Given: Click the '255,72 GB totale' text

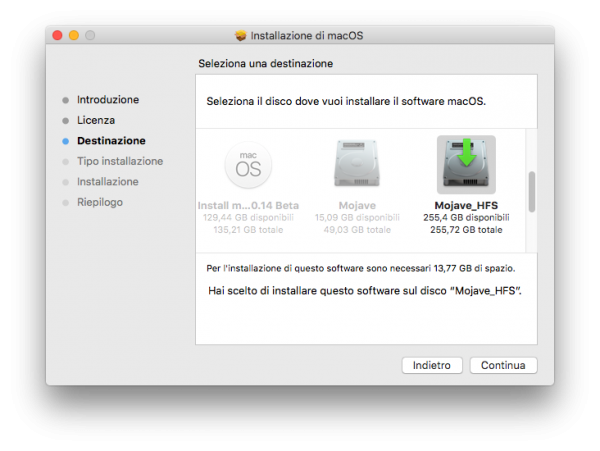Looking at the screenshot, I should (x=466, y=230).
